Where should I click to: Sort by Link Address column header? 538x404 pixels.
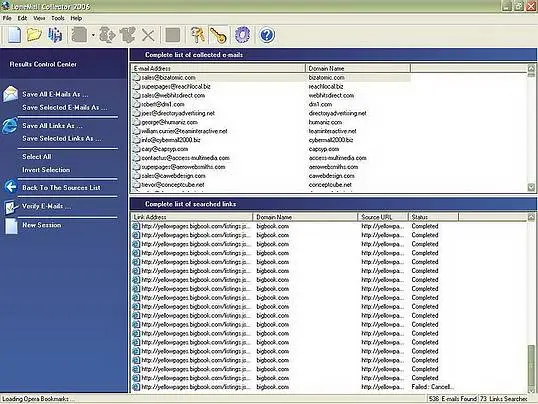pos(192,217)
